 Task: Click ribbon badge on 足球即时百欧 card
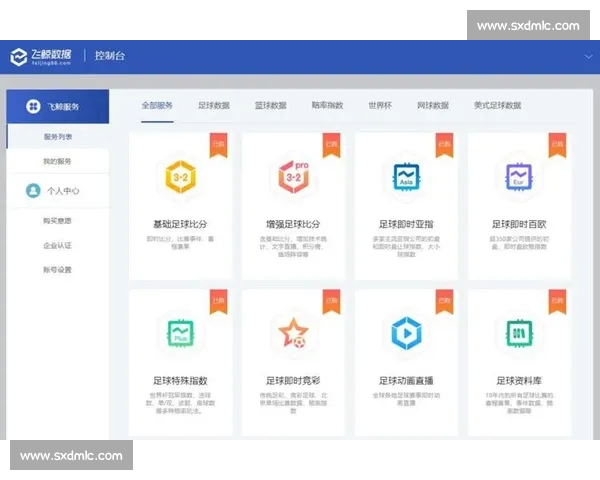[557, 145]
